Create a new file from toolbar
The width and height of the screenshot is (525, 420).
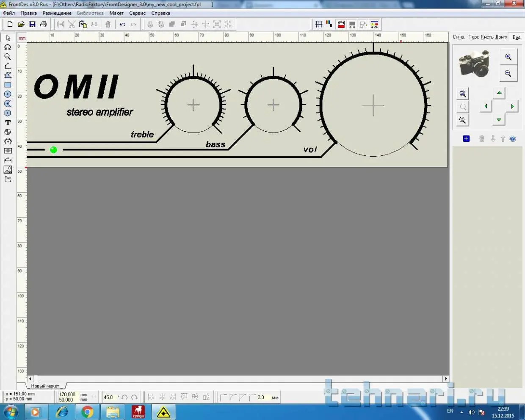[10, 24]
